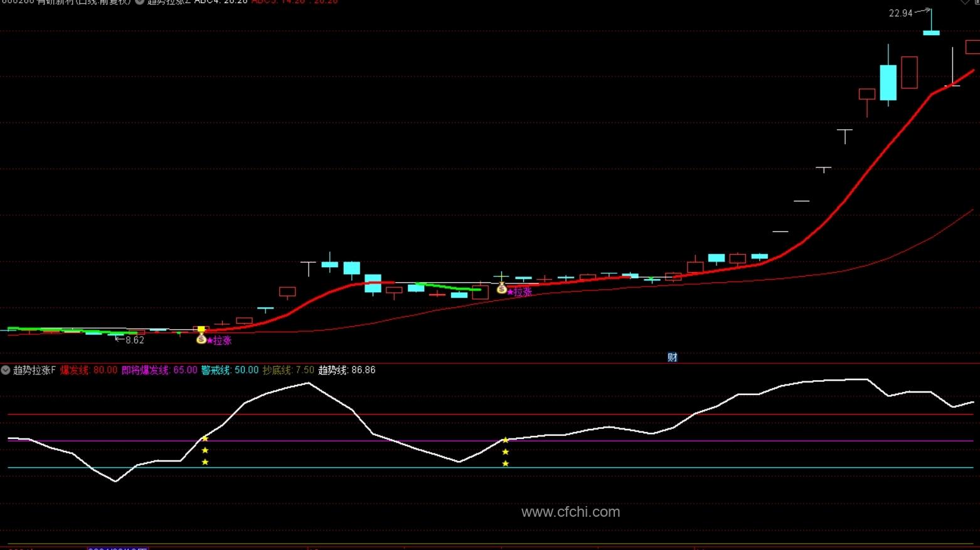Click the first money bag 拉涨 signal icon
The height and width of the screenshot is (550, 980).
click(201, 339)
